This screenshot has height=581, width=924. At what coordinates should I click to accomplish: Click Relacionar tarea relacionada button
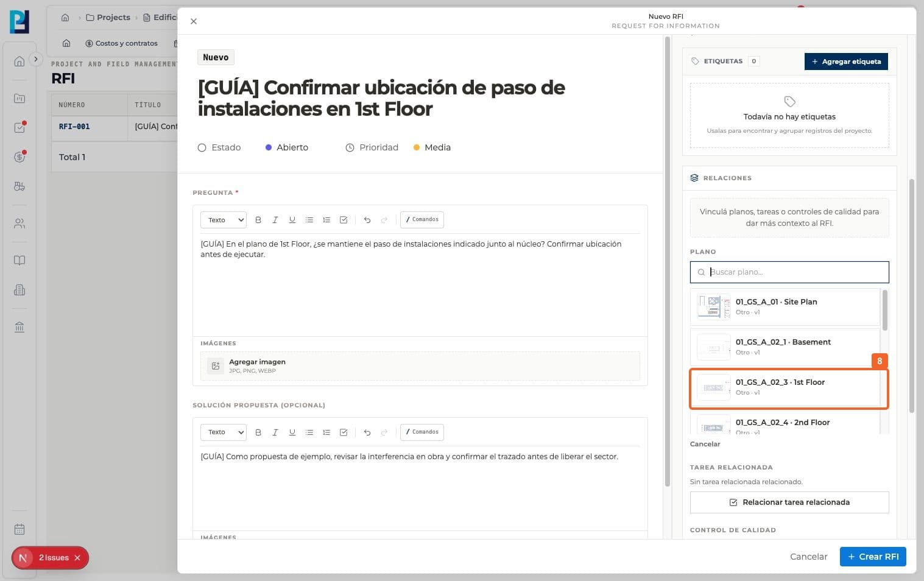pos(789,502)
